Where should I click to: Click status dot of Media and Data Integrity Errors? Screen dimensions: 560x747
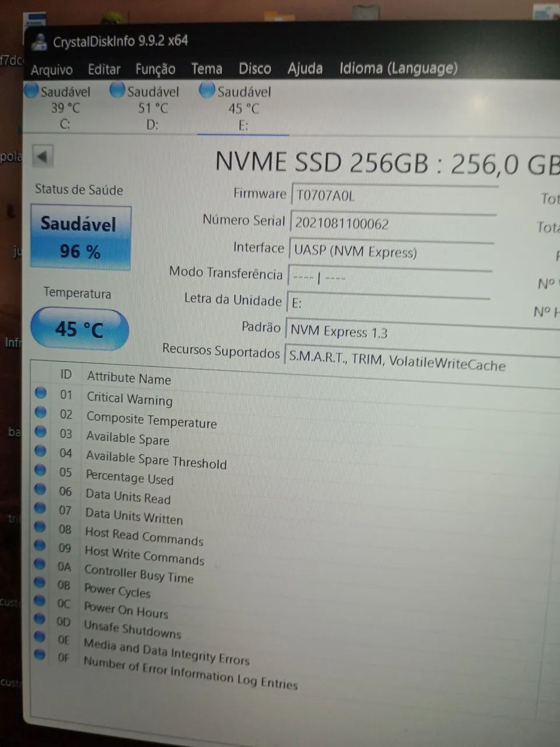click(x=40, y=636)
